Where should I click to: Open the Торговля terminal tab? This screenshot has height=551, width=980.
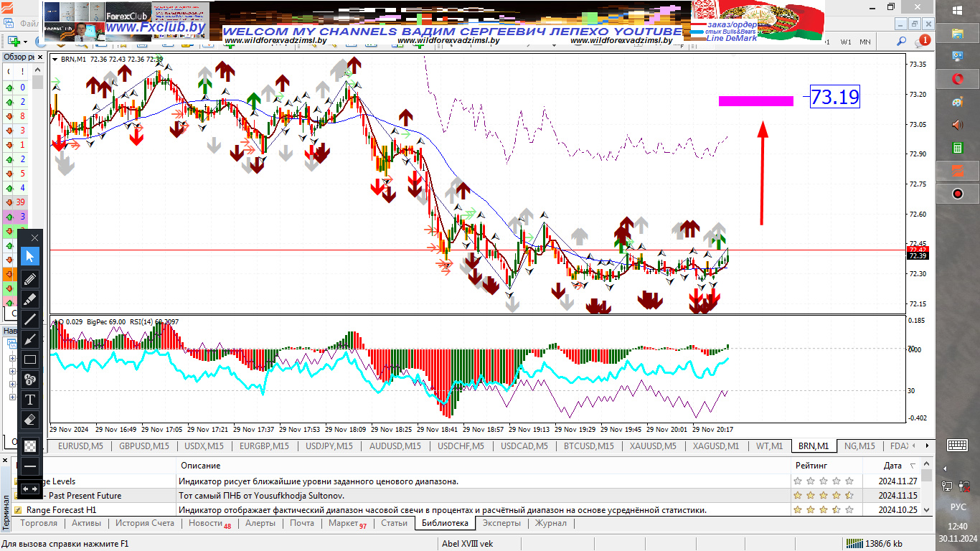point(39,523)
